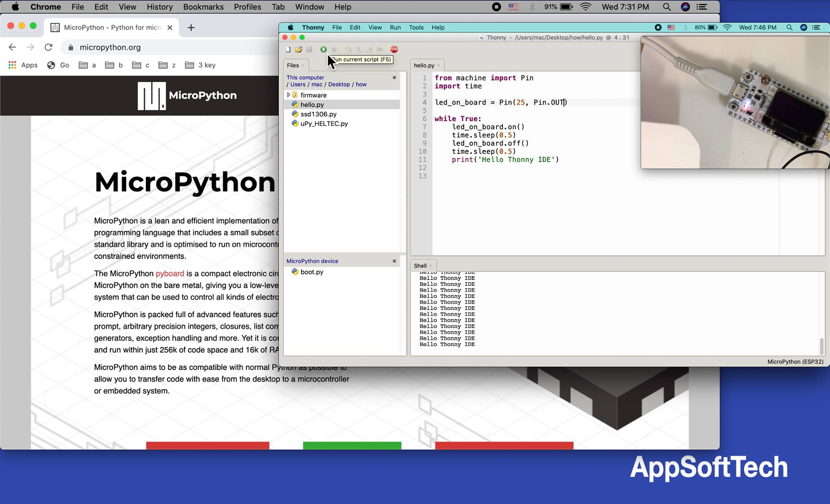Navigate to Users in the path breadcrumb
Image resolution: width=830 pixels, height=504 pixels.
[298, 84]
